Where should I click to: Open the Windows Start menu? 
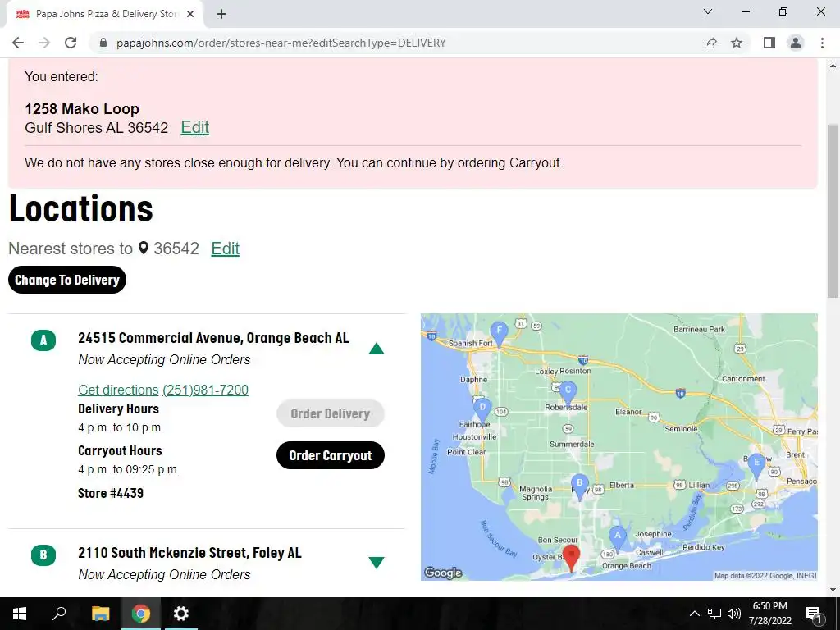(20, 614)
